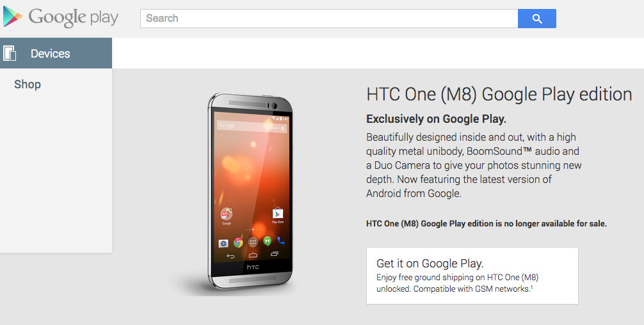Click the blue phone dialer icon

click(x=281, y=241)
